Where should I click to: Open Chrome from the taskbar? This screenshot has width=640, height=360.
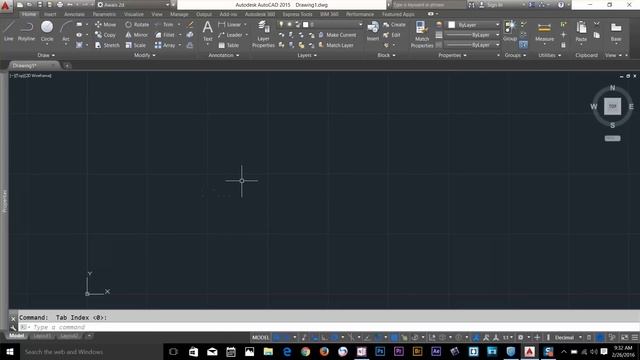(305, 351)
